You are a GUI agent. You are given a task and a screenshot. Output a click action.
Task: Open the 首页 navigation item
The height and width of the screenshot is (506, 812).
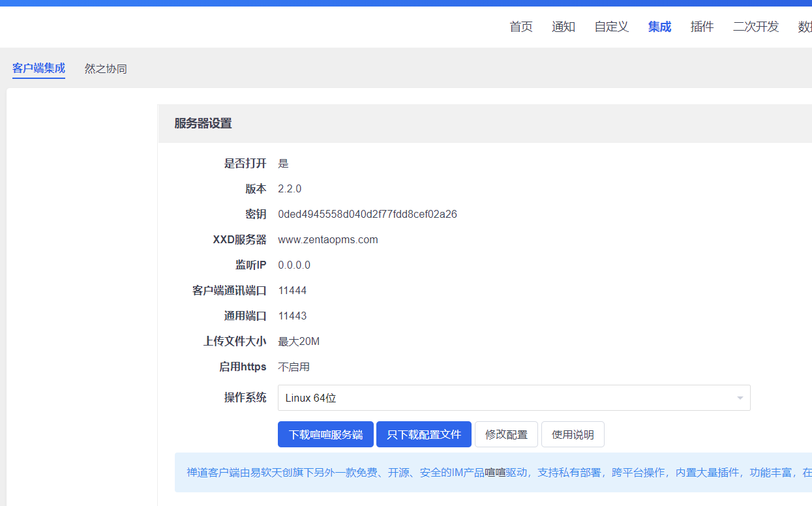click(x=520, y=27)
